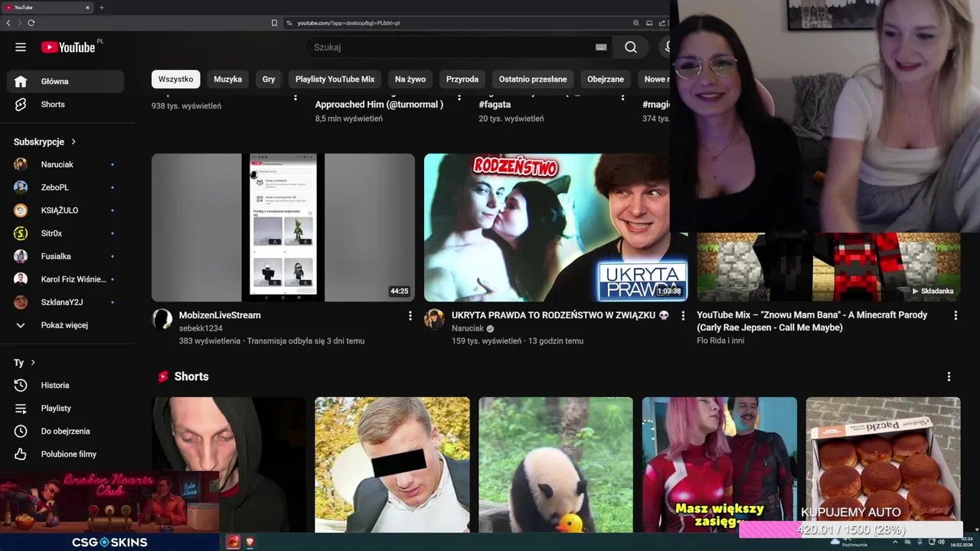The width and height of the screenshot is (980, 551).
Task: Open Shorts in the sidebar
Action: [65, 104]
